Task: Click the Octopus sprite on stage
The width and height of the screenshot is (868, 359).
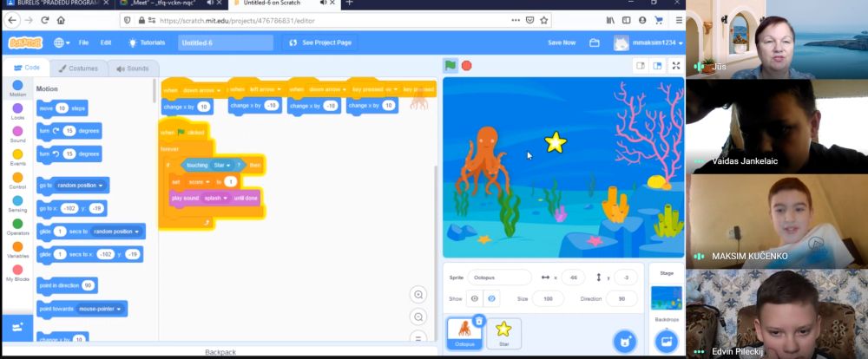Action: [483, 160]
